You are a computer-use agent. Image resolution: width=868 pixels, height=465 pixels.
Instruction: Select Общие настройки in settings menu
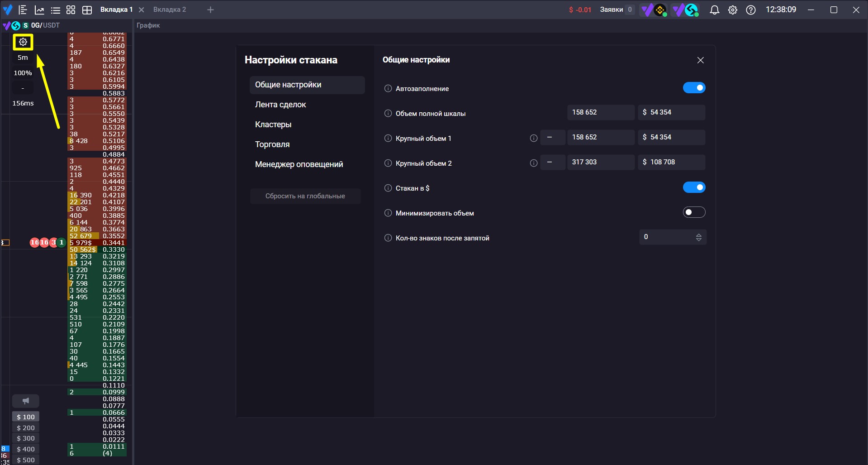307,85
